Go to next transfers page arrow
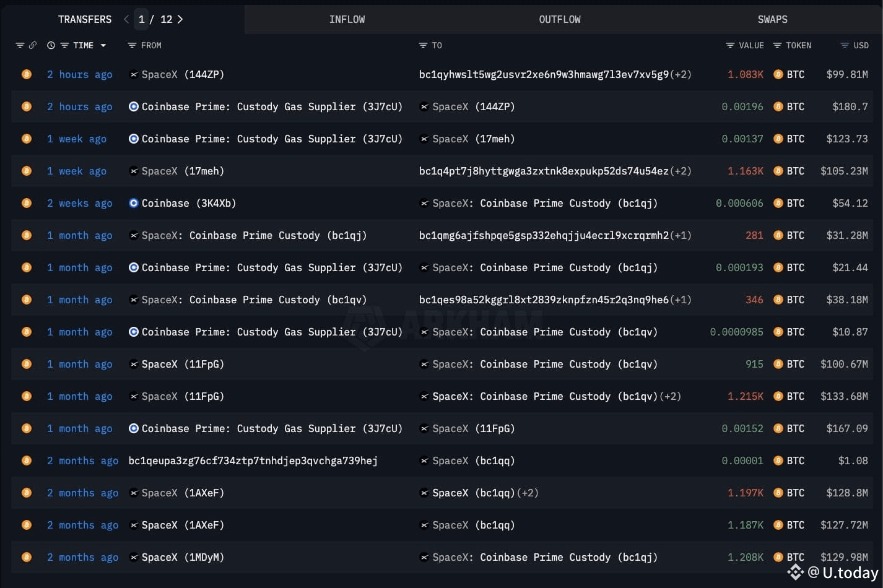Viewport: 883px width, 588px height. [180, 19]
